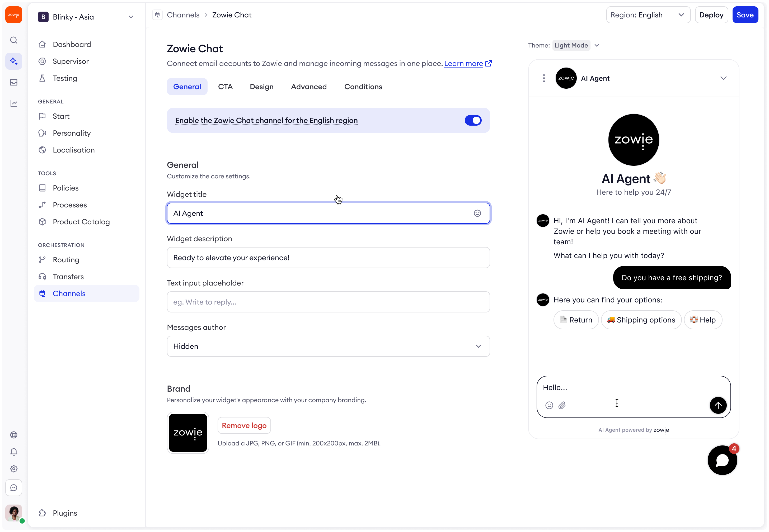This screenshot has height=532, width=769.
Task: Open the Theme Light Mode dropdown
Action: [576, 45]
